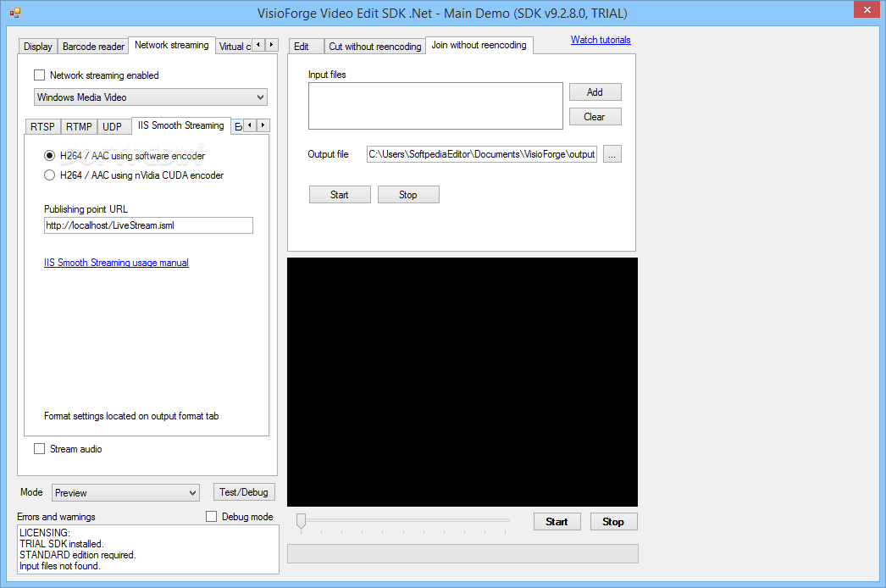Click the text 'Format settings located on output format tab'
The height and width of the screenshot is (588, 886).
pos(131,416)
